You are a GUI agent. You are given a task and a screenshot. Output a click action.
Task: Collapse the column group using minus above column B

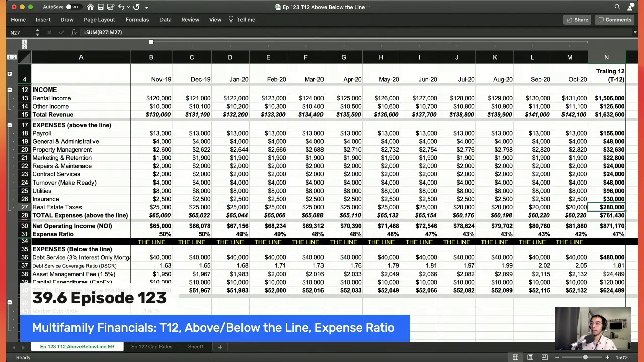(x=151, y=42)
